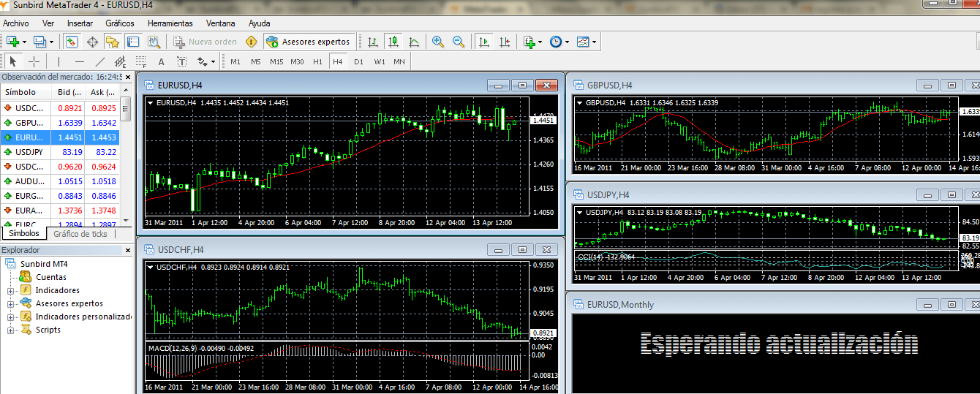
Task: Click the zoom out magnifier icon
Action: pyautogui.click(x=459, y=42)
